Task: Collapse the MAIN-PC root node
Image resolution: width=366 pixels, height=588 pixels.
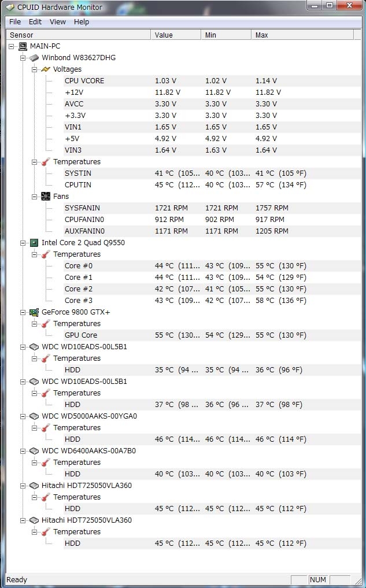Action: (x=12, y=46)
